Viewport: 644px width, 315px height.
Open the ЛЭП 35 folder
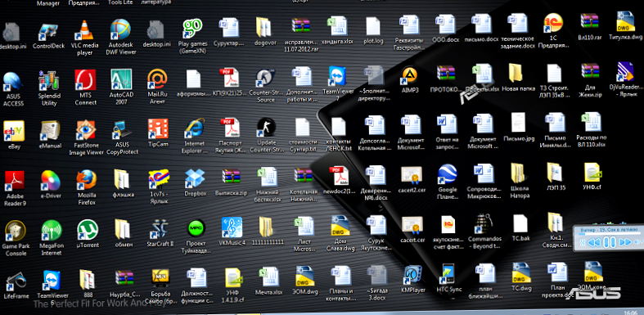[556, 178]
